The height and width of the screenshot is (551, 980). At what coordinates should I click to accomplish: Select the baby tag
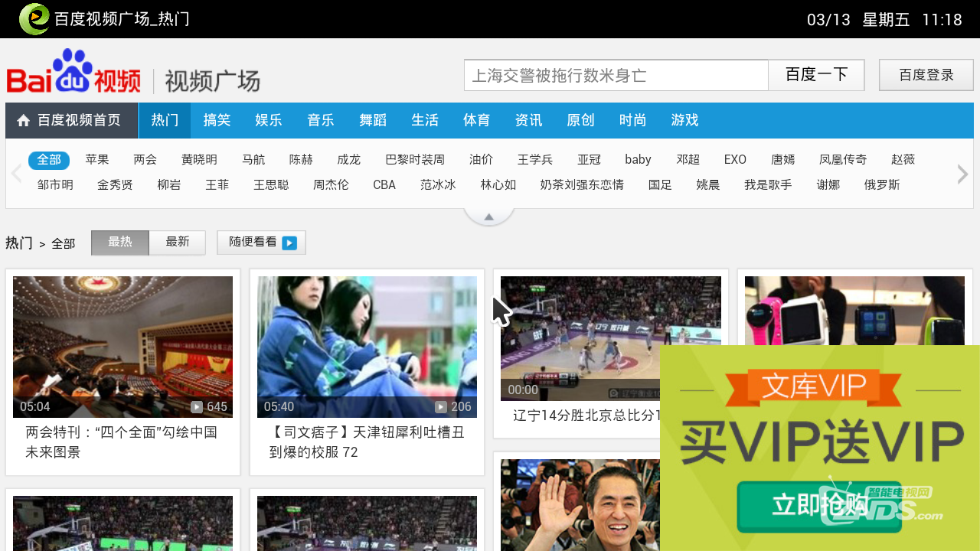click(638, 160)
